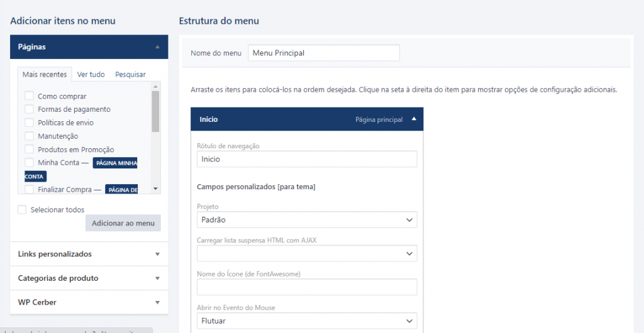The height and width of the screenshot is (333, 644).
Task: Click the Nome do menu input field
Action: [x=324, y=53]
